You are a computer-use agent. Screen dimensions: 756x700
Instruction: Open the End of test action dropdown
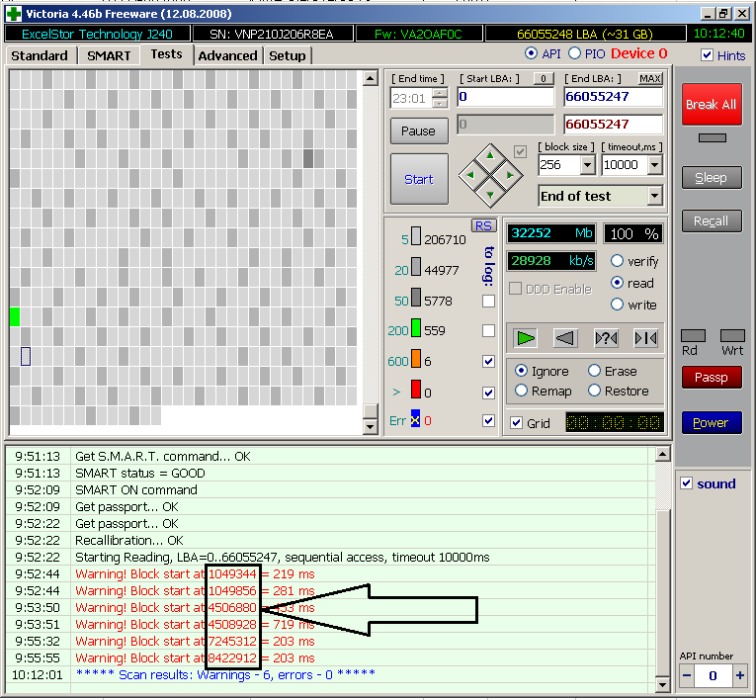pyautogui.click(x=653, y=196)
